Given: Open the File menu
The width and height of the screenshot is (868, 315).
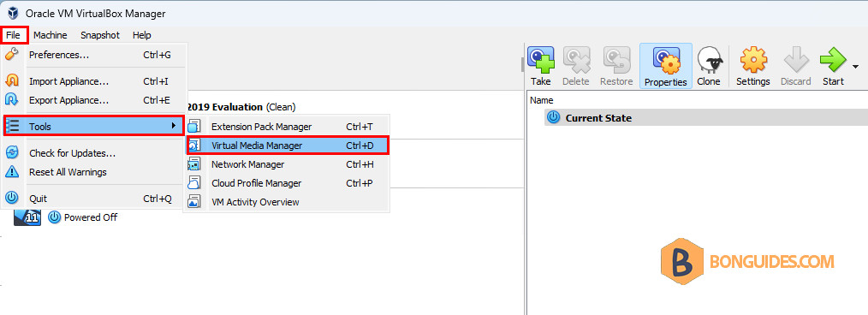Looking at the screenshot, I should (14, 35).
